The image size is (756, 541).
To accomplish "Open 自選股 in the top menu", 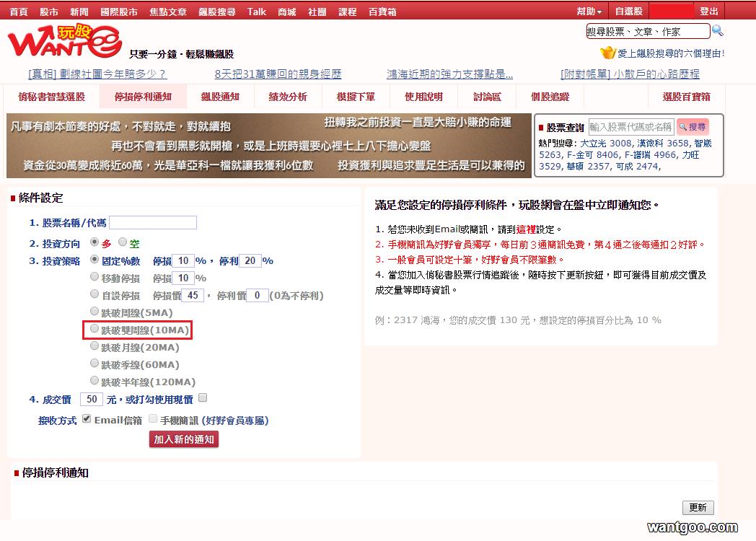I will click(x=629, y=11).
